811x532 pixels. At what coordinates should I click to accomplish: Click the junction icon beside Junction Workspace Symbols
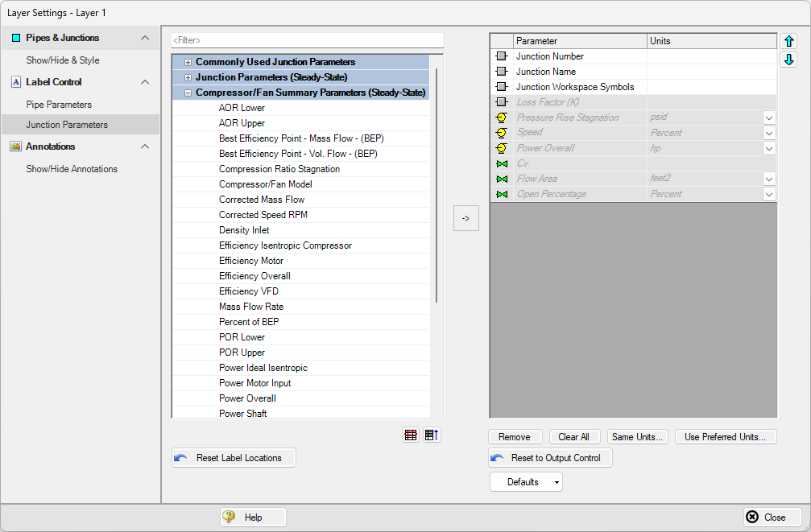pos(502,87)
